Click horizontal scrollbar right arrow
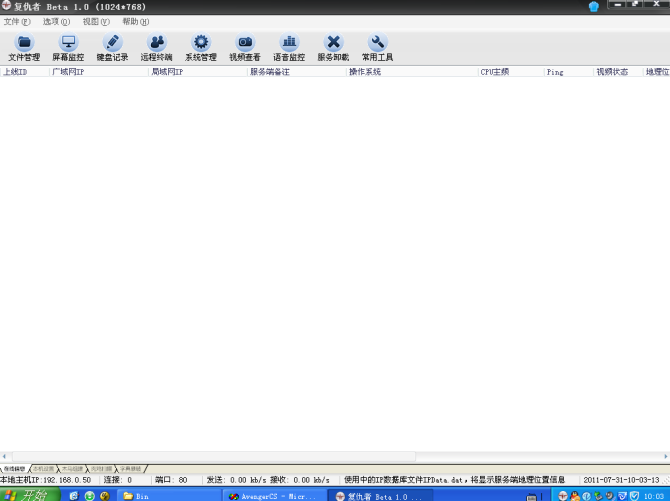 [666, 456]
